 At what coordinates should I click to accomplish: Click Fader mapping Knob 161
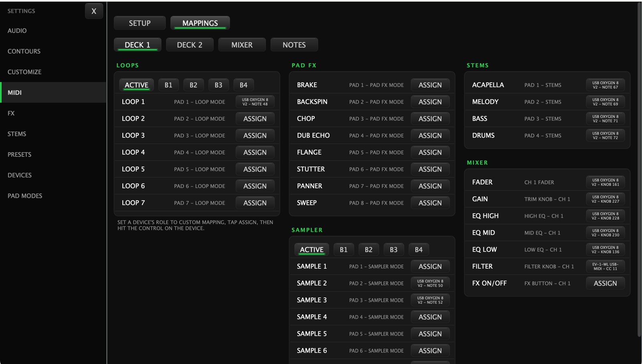605,182
